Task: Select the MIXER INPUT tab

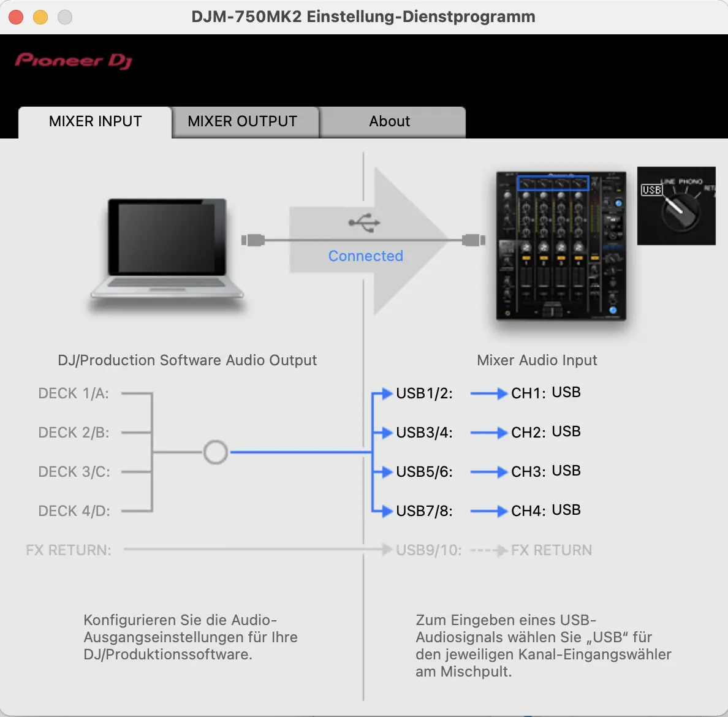Action: click(96, 121)
